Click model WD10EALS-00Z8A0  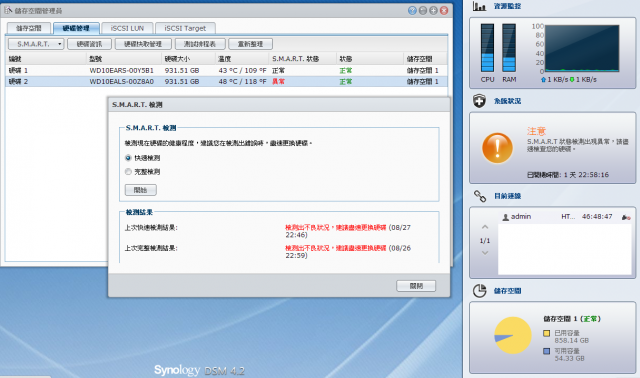pos(122,82)
